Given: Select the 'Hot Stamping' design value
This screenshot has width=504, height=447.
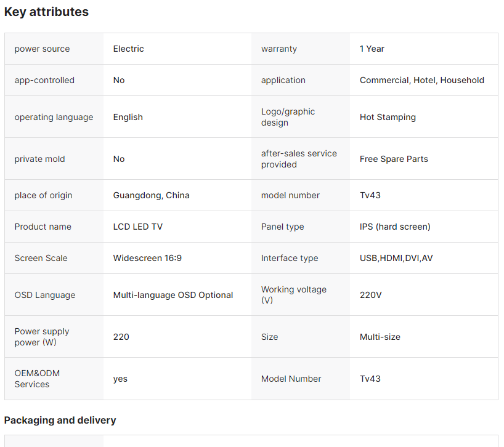Looking at the screenshot, I should [388, 117].
